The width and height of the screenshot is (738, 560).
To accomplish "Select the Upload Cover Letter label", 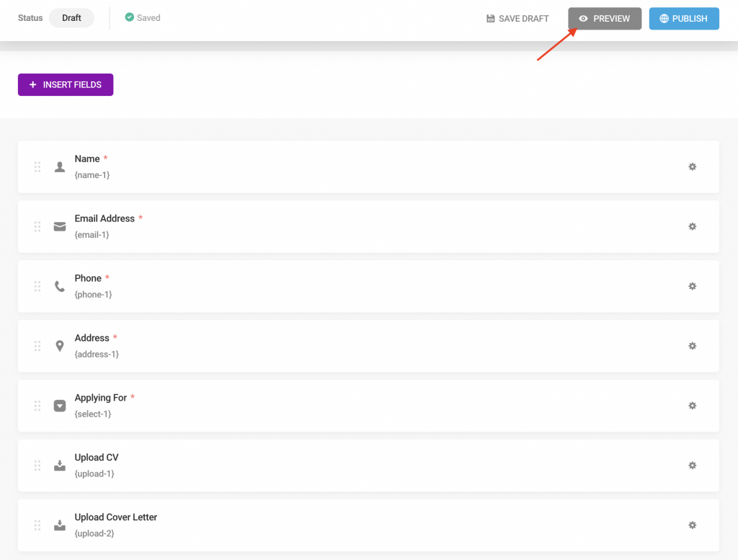I will click(116, 517).
